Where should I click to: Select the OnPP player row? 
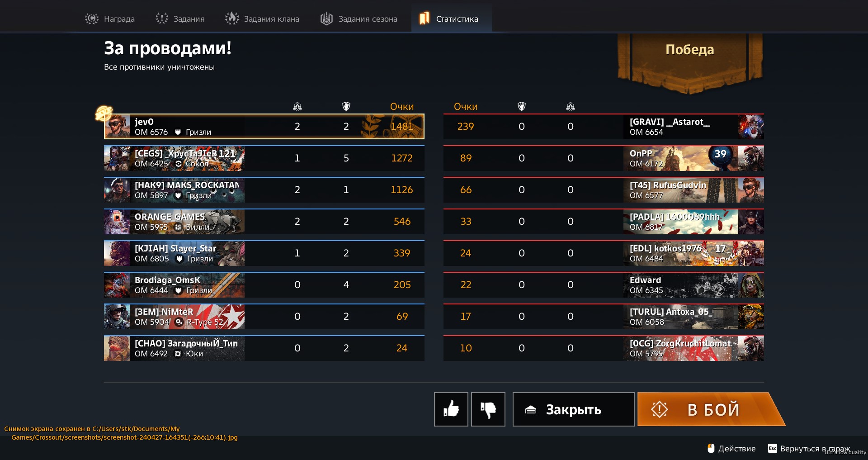click(x=604, y=158)
